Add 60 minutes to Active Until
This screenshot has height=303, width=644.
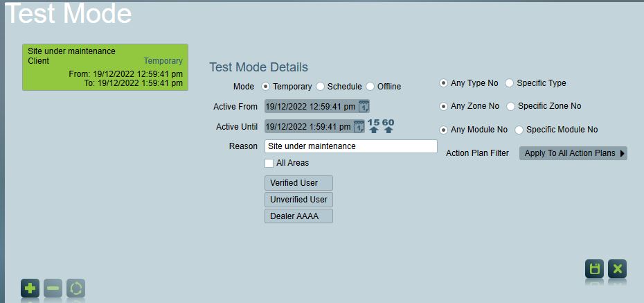(388, 126)
